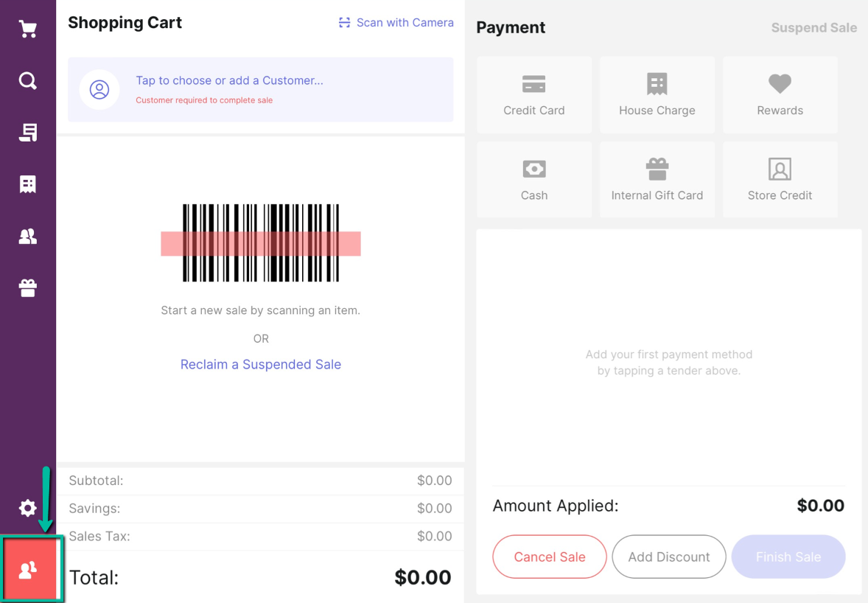
Task: Select Internal Gift Card tender
Action: [x=657, y=179]
